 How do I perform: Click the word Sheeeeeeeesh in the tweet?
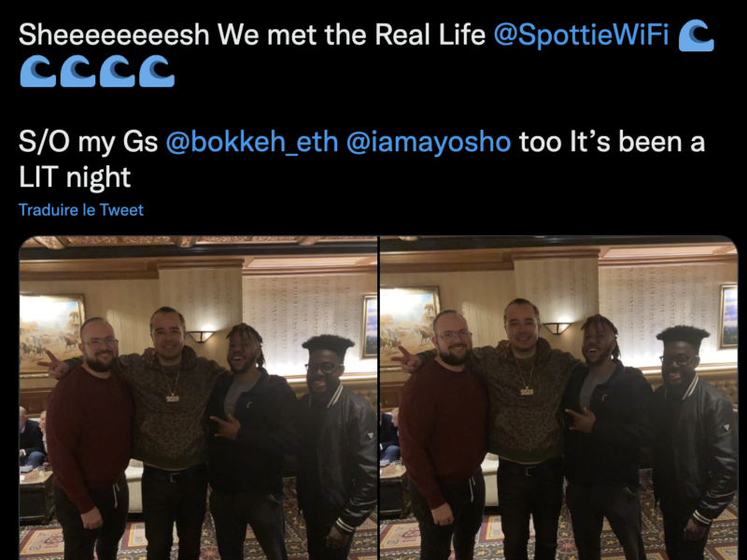point(114,35)
